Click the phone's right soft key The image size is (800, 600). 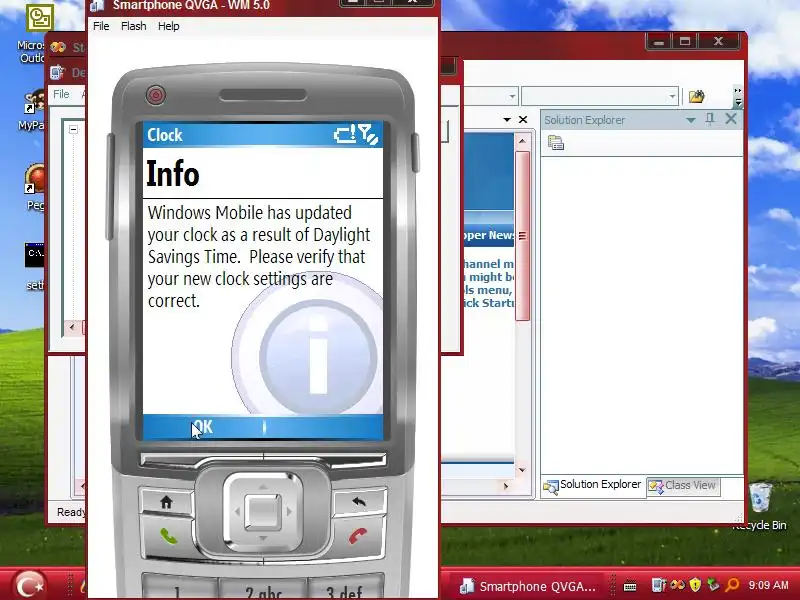[x=325, y=460]
